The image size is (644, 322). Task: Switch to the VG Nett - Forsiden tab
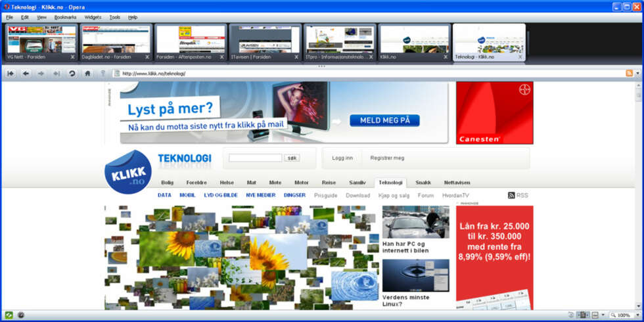[41, 42]
